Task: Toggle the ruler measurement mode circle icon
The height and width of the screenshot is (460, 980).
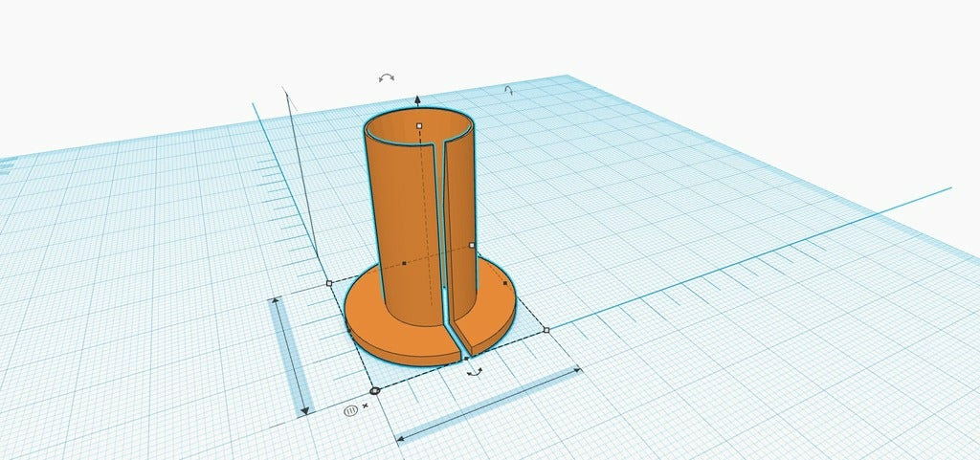Action: 350,410
